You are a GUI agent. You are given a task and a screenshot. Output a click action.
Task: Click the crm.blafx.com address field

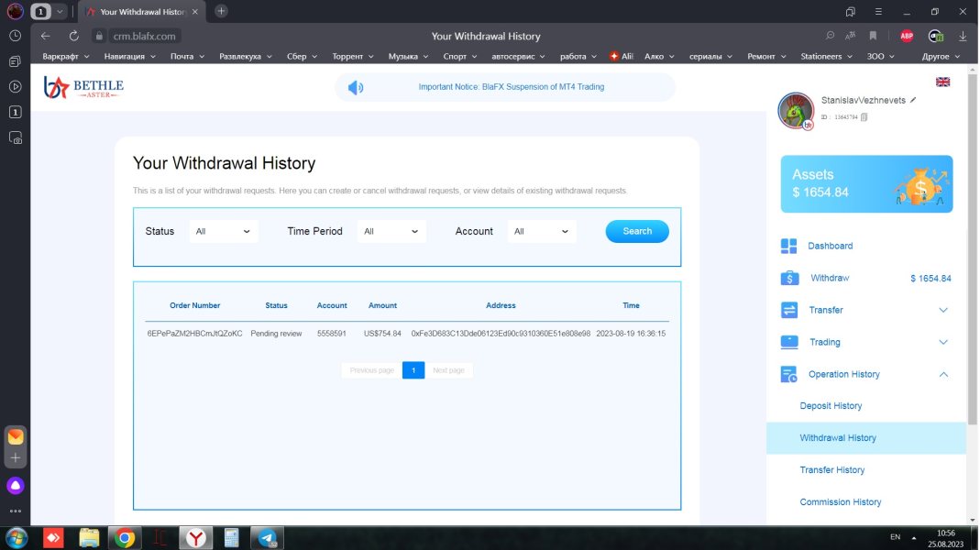[144, 37]
